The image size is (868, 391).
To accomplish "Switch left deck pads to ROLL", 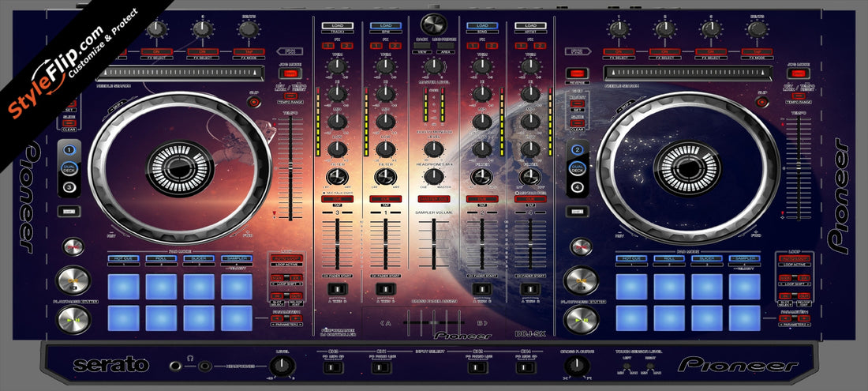I will pos(161,258).
